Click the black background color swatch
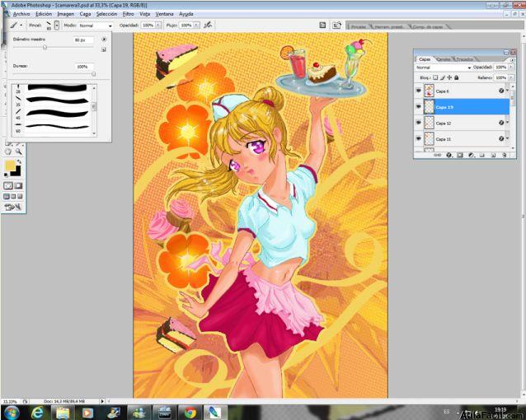Viewport: 526px width, 420px height. point(16,172)
